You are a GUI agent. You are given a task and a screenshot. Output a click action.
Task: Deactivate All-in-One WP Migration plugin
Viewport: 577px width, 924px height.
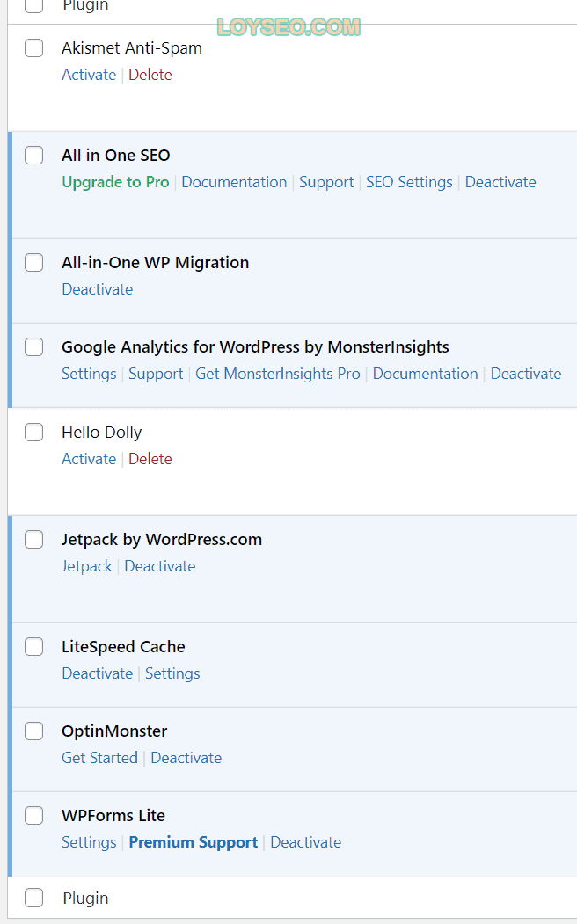pos(98,289)
